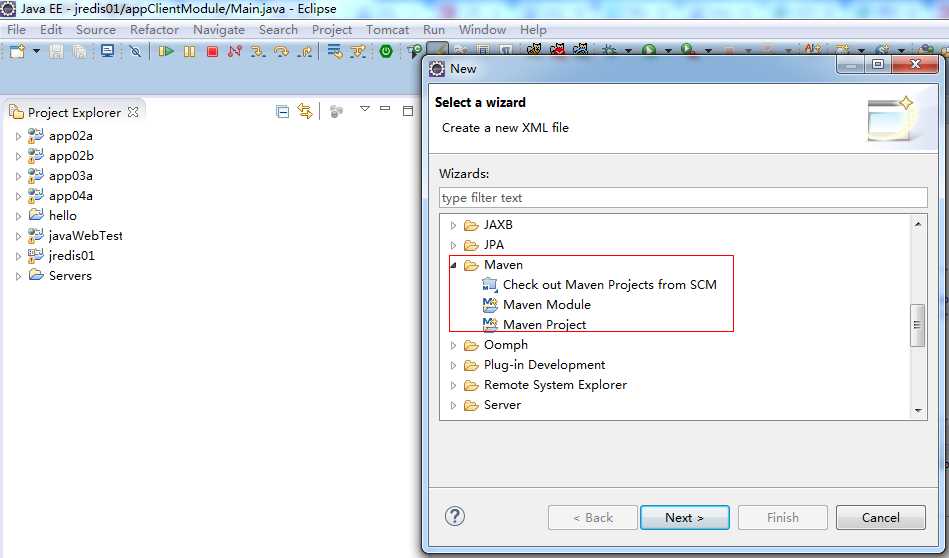The image size is (949, 558).
Task: Click the Step Over icon
Action: [281, 51]
